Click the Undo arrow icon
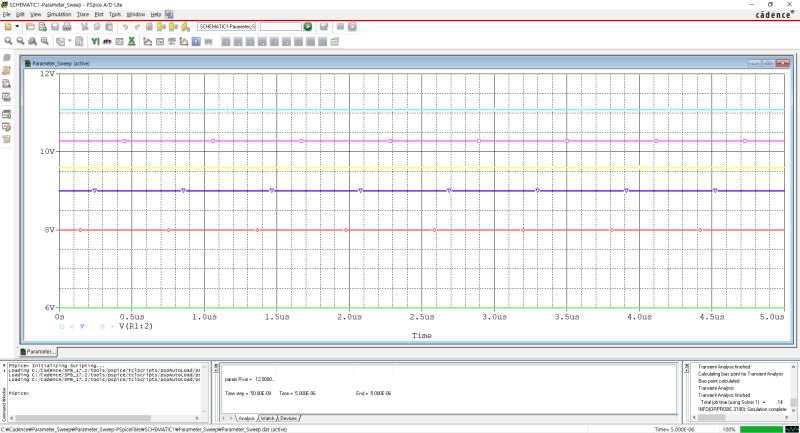The height and width of the screenshot is (433, 800). [x=125, y=27]
